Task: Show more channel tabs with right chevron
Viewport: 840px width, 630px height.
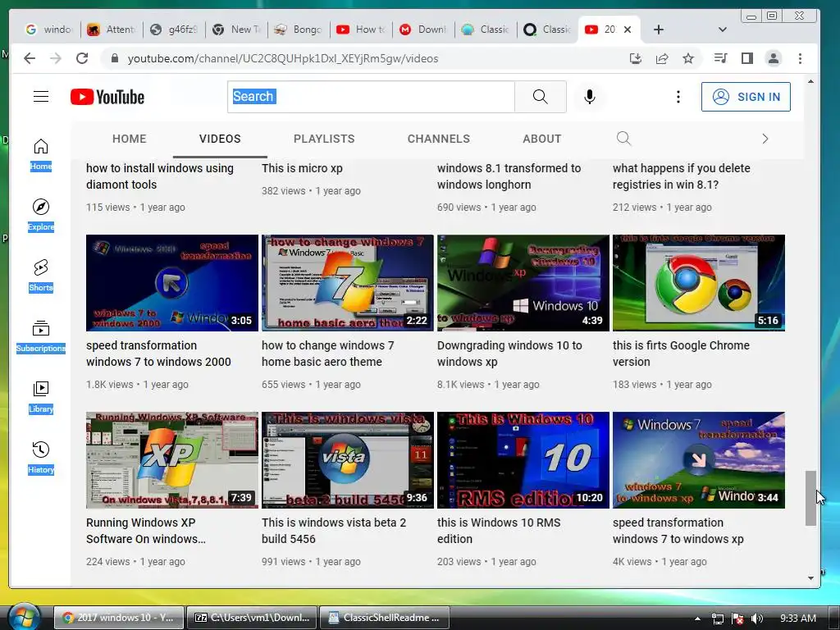Action: 765,139
